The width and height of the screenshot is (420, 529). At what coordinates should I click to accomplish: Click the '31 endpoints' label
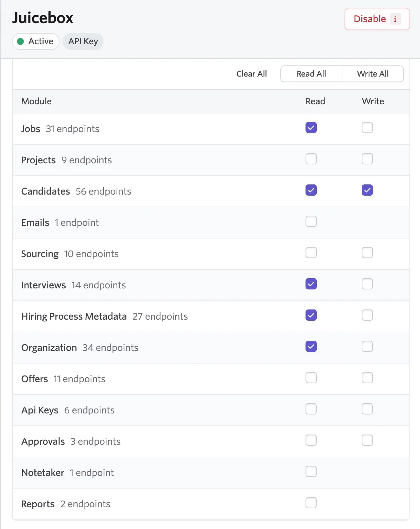(73, 129)
